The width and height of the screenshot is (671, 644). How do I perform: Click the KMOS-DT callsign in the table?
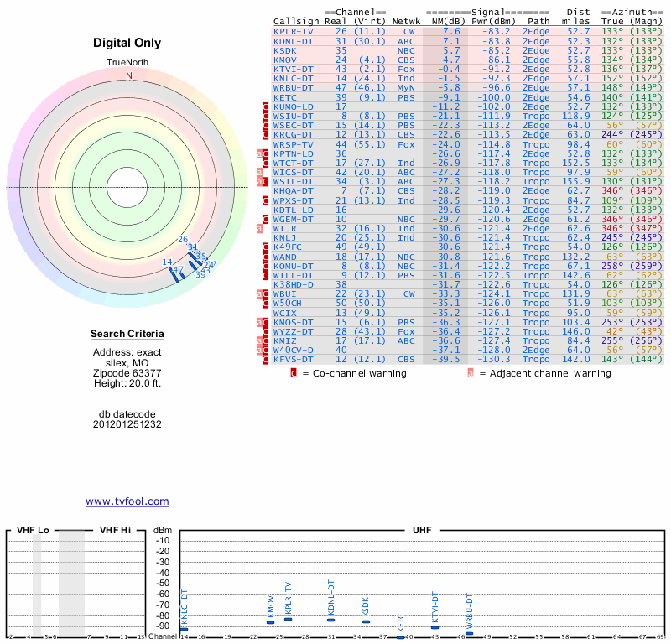[x=293, y=323]
